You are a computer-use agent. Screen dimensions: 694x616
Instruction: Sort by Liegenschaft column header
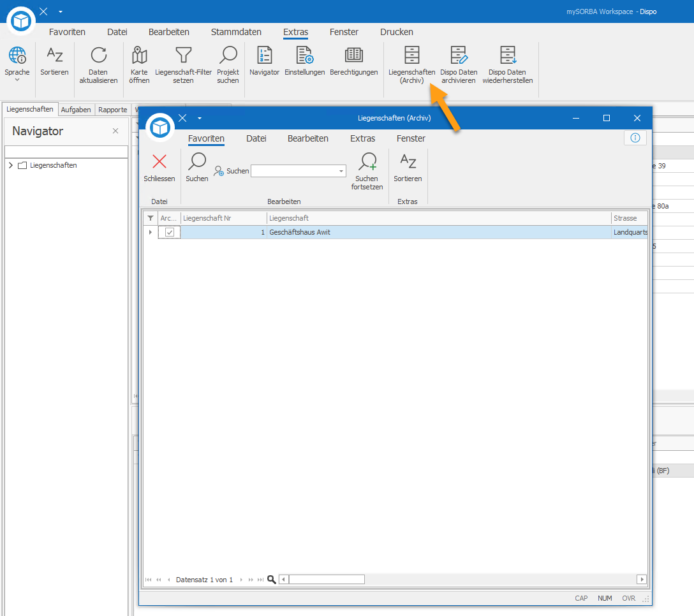pyautogui.click(x=439, y=218)
